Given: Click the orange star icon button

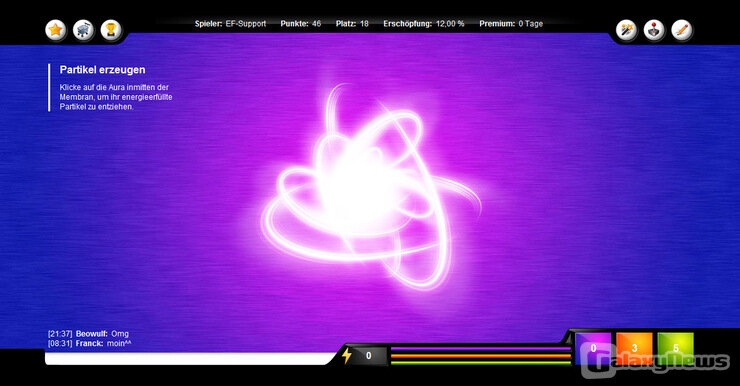Looking at the screenshot, I should (x=56, y=30).
